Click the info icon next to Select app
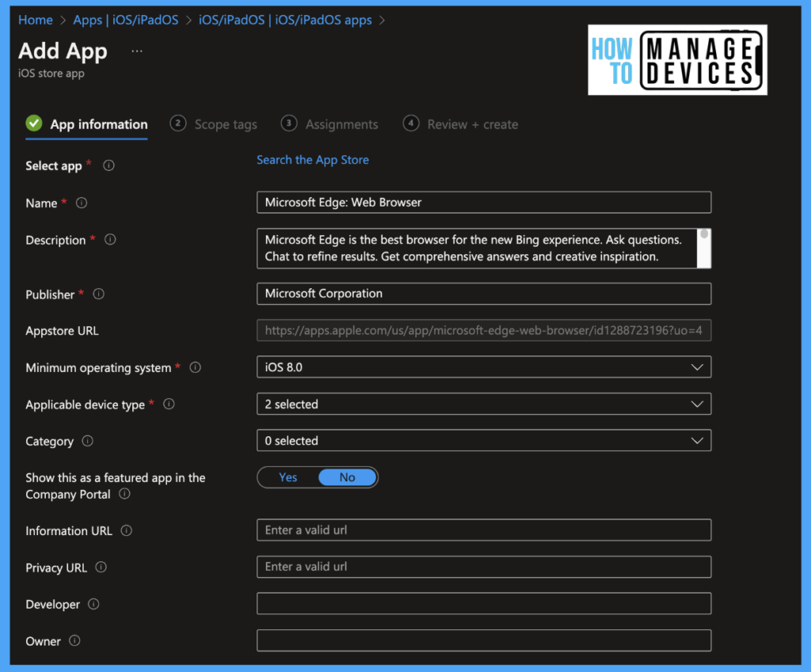811x672 pixels. (x=109, y=165)
